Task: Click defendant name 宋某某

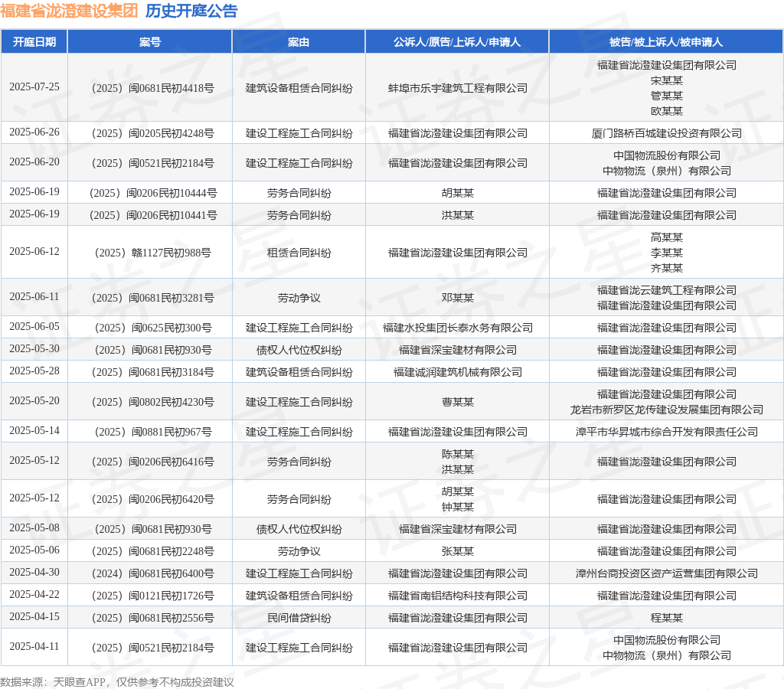Action: coord(667,80)
